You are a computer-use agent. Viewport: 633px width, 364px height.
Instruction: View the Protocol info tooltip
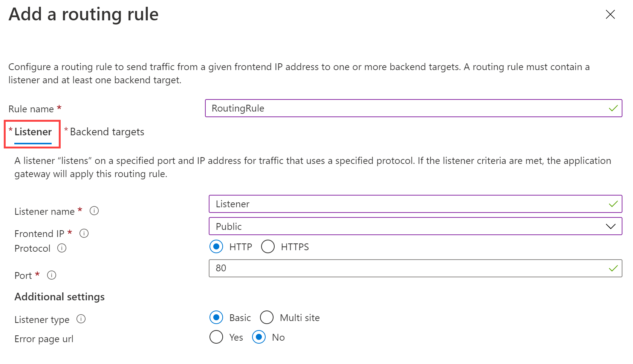61,248
